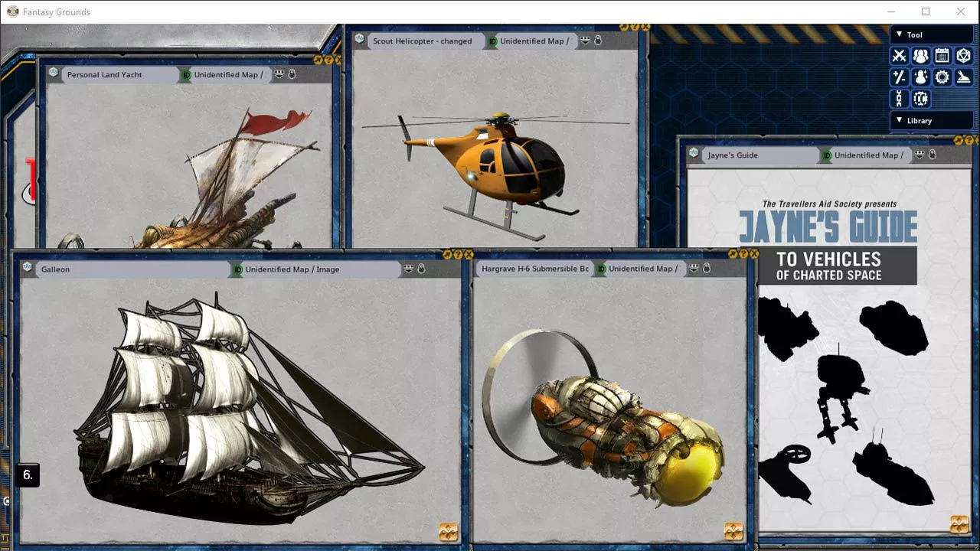Open the Modifiers plus/minus tool
Viewport: 980px width, 551px height.
[899, 77]
